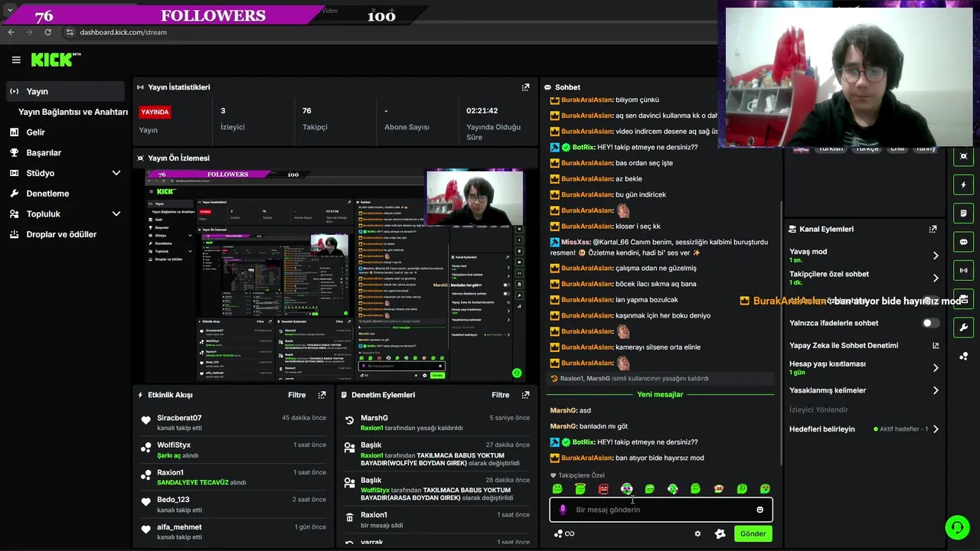This screenshot has height=551, width=980.
Task: Click BotRix username in the latest chat message
Action: coord(583,442)
